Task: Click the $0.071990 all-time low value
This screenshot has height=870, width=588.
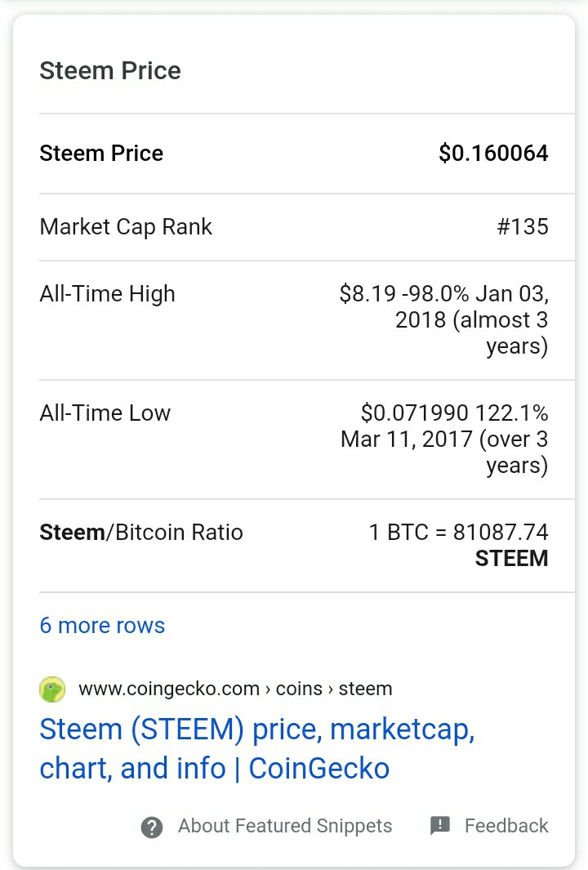Action: 414,413
